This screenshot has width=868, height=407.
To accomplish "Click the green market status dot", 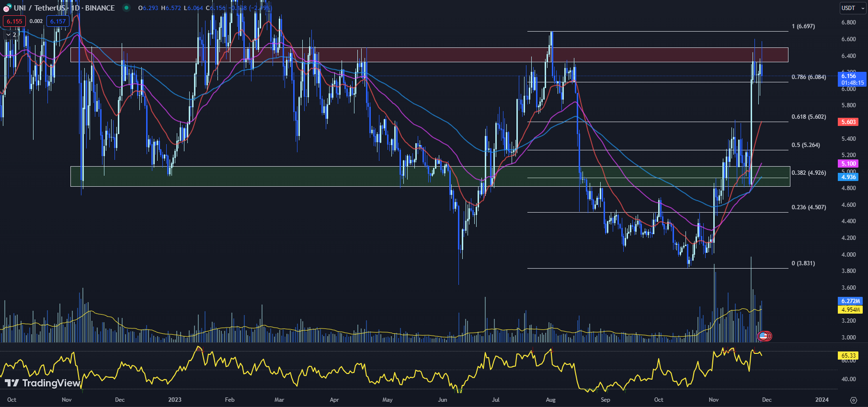I will tap(126, 8).
